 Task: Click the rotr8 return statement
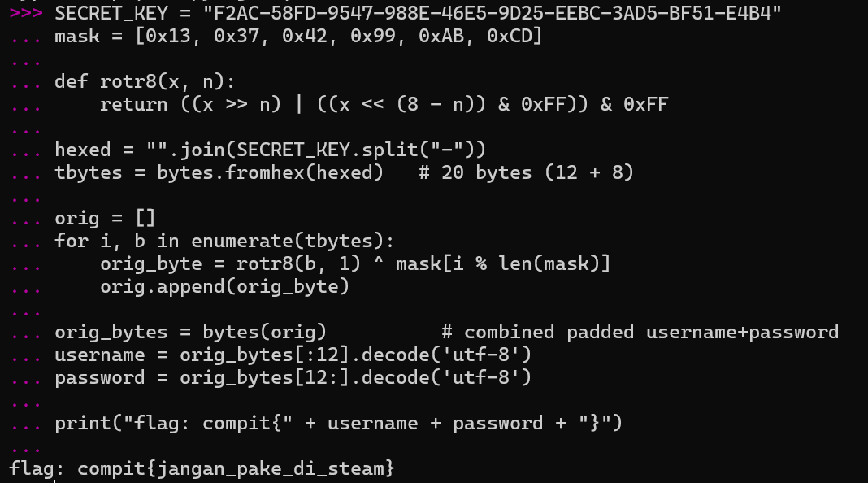coord(384,105)
